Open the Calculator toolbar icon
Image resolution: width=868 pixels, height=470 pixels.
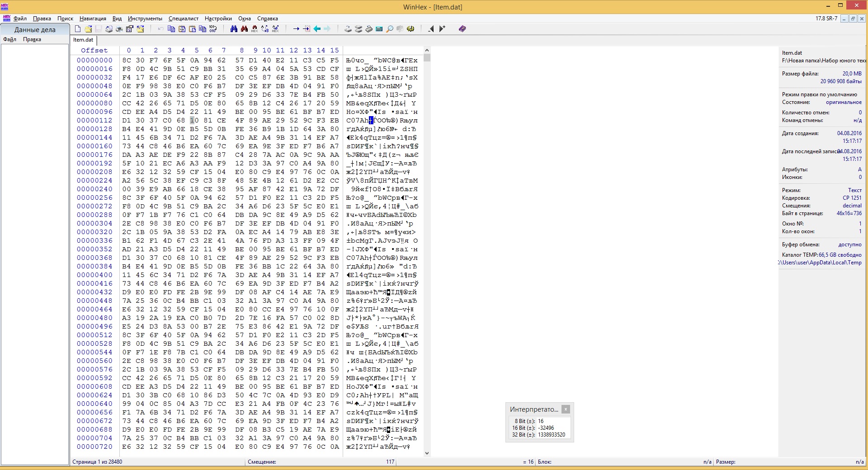point(379,28)
